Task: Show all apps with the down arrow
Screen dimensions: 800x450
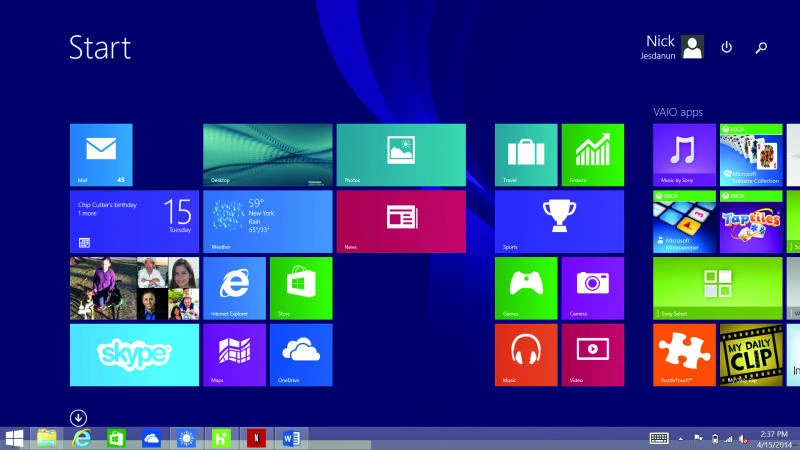Action: tap(79, 418)
